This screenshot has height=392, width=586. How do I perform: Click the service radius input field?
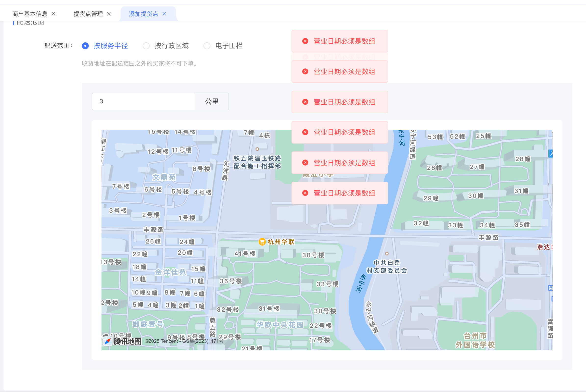pyautogui.click(x=143, y=101)
